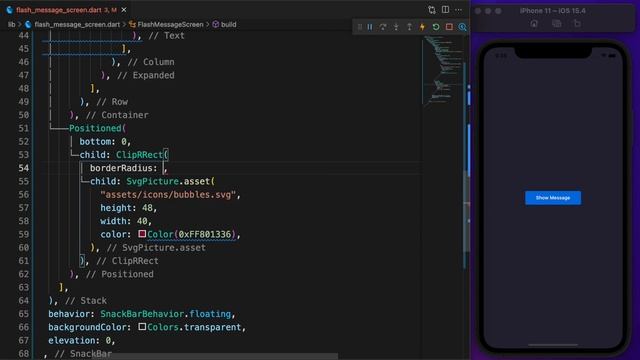
Task: Click the debug Step Out icon
Action: pyautogui.click(x=409, y=27)
